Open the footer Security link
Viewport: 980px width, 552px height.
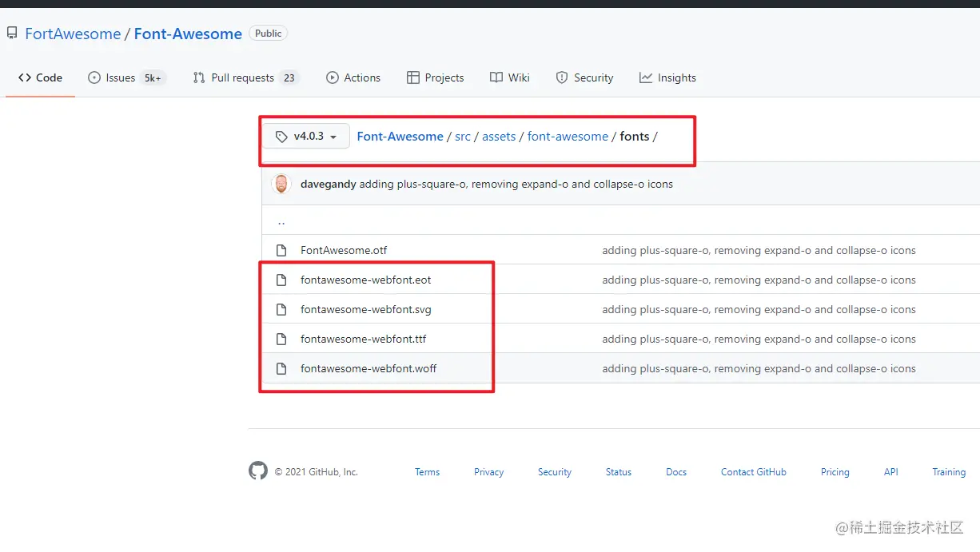pyautogui.click(x=555, y=472)
